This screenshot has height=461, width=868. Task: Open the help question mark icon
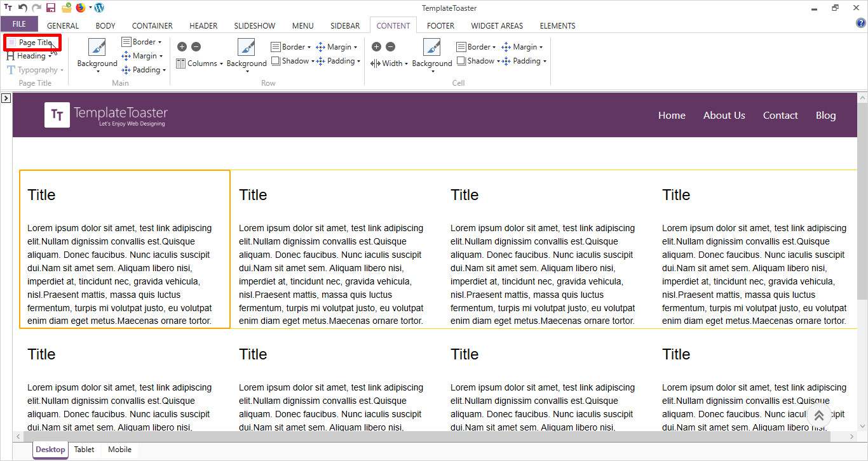tap(861, 23)
